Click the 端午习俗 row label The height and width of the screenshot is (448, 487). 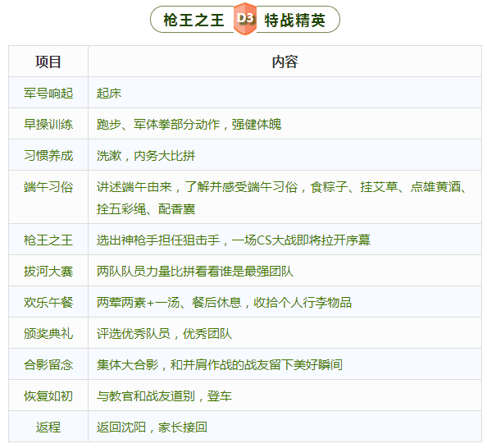(x=48, y=187)
